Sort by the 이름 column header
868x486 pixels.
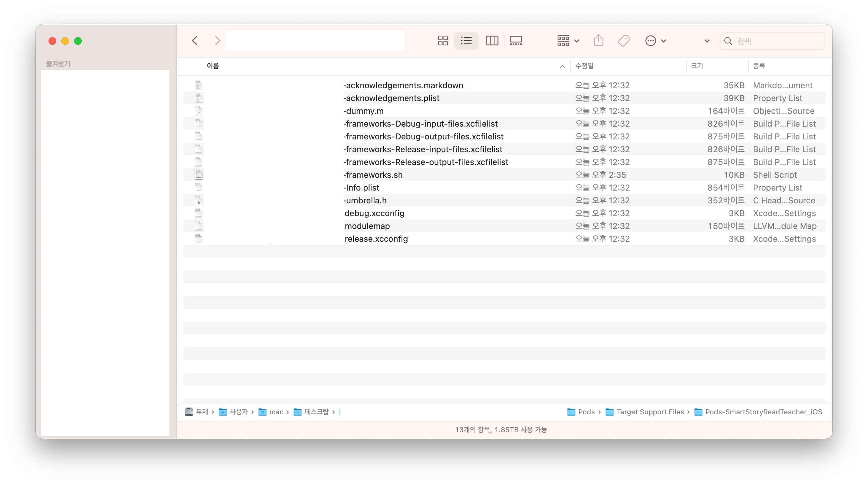pyautogui.click(x=213, y=66)
